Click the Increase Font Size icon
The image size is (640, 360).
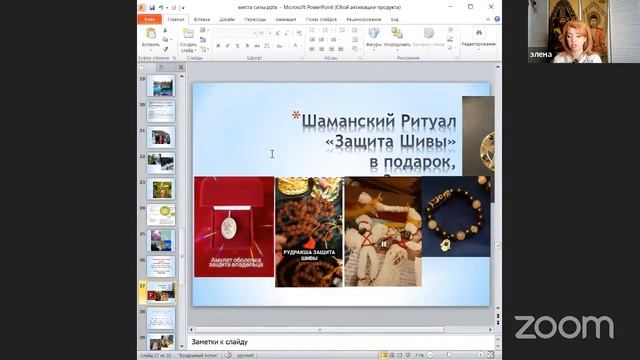tap(278, 33)
